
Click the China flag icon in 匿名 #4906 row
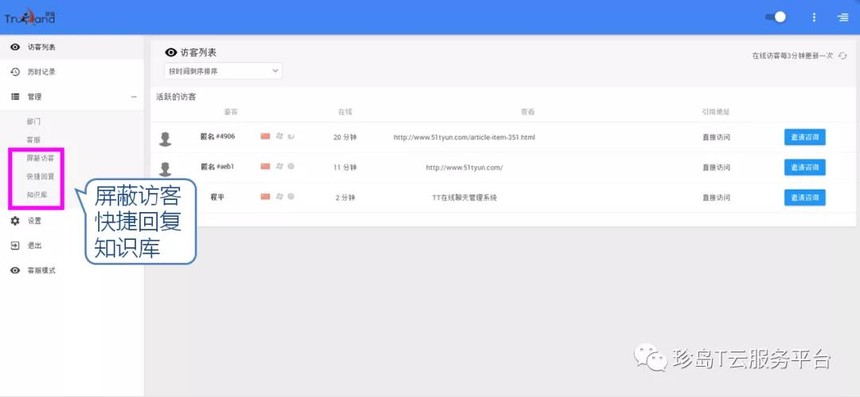pos(265,136)
